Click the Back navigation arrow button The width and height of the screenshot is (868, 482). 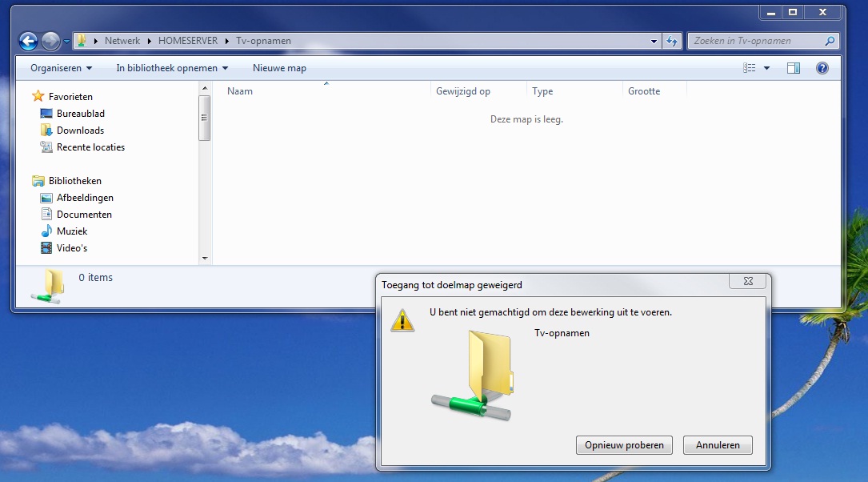[x=28, y=41]
